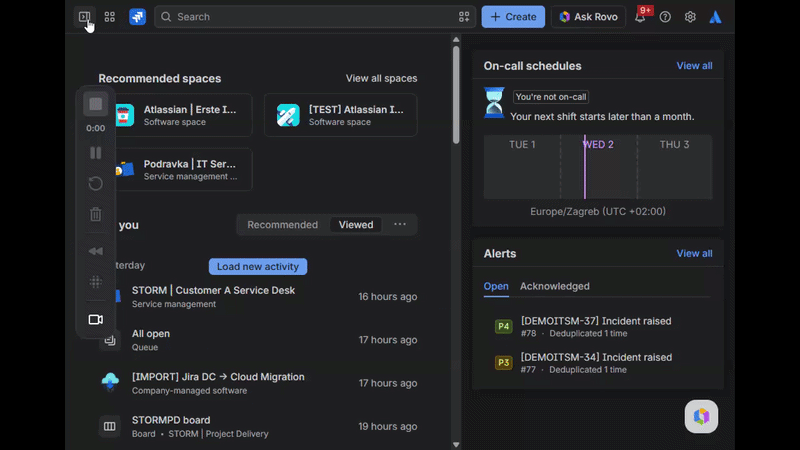
Task: Click the grid icon inside Search bar
Action: click(x=464, y=17)
